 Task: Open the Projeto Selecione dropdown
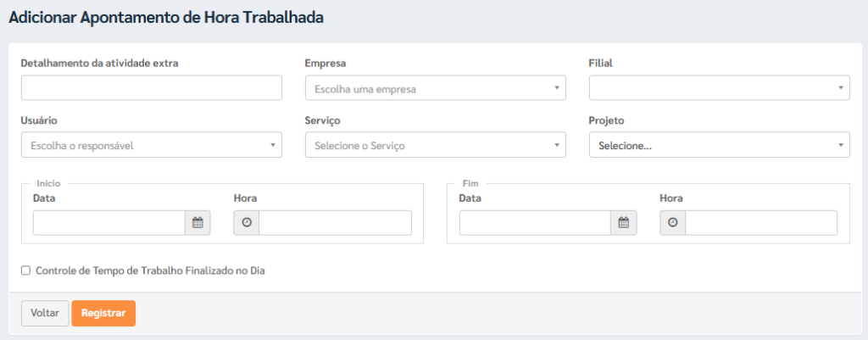tap(719, 145)
